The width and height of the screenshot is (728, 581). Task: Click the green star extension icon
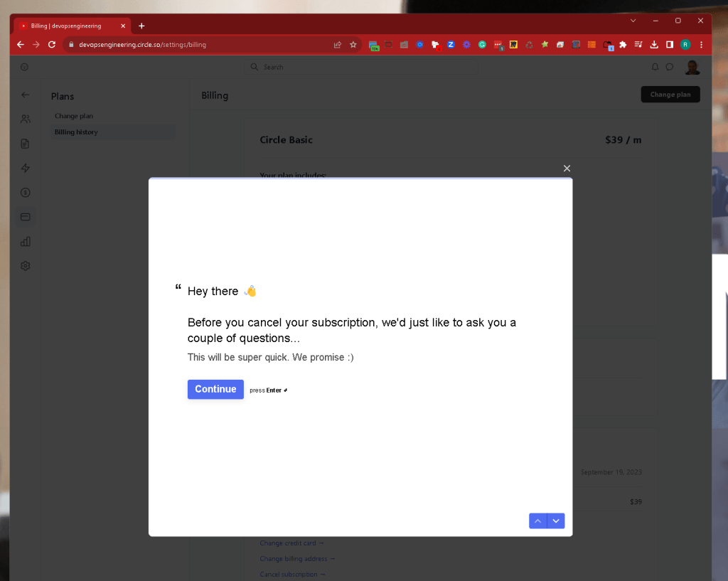pos(545,45)
